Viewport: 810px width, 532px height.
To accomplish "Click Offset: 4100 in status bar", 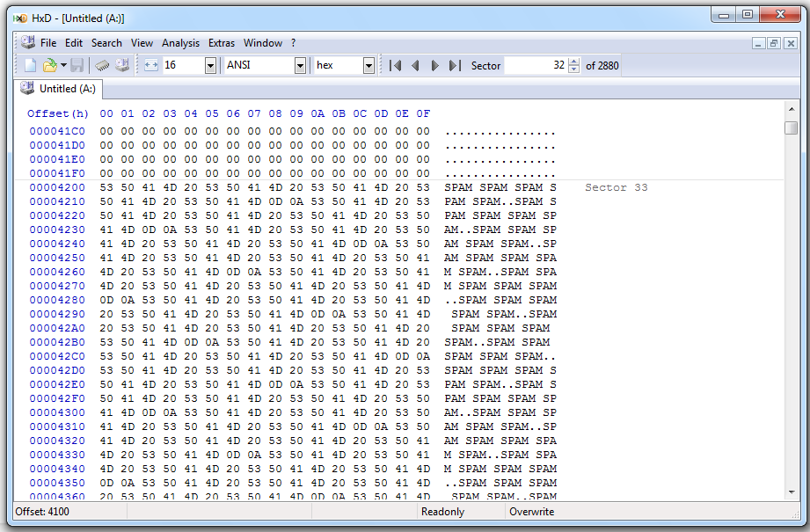I will (42, 512).
